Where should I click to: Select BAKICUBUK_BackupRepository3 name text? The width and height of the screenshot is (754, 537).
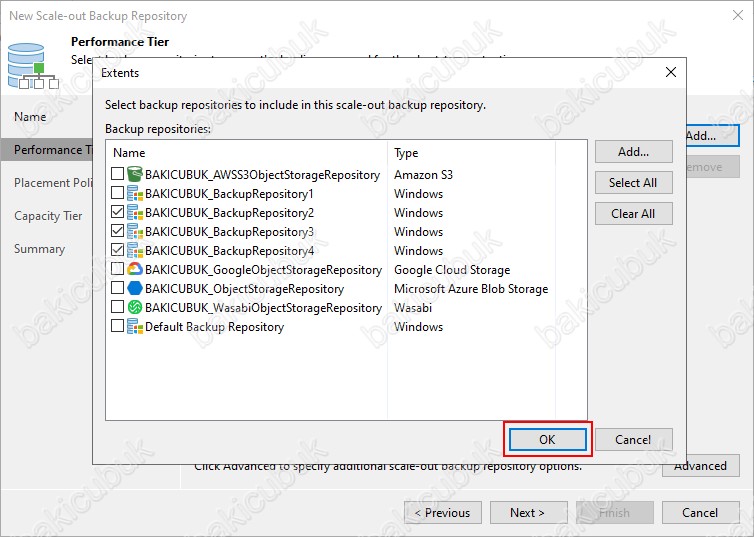coord(229,232)
